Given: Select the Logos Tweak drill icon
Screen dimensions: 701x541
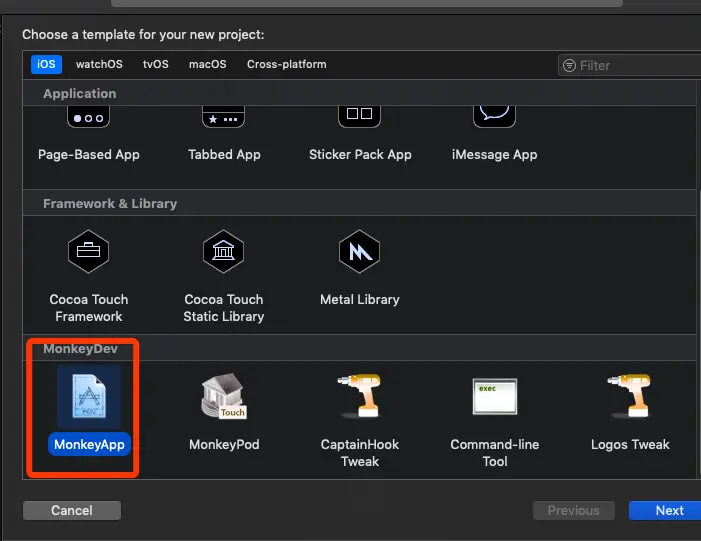Looking at the screenshot, I should coord(630,396).
